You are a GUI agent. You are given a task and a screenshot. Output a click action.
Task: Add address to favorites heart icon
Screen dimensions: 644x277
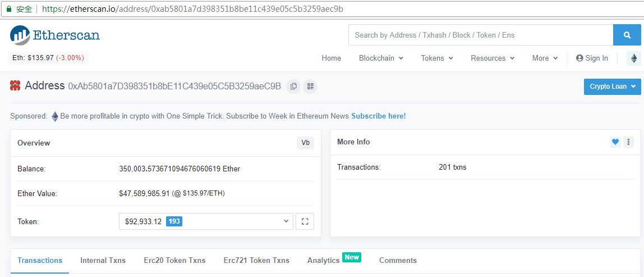615,142
